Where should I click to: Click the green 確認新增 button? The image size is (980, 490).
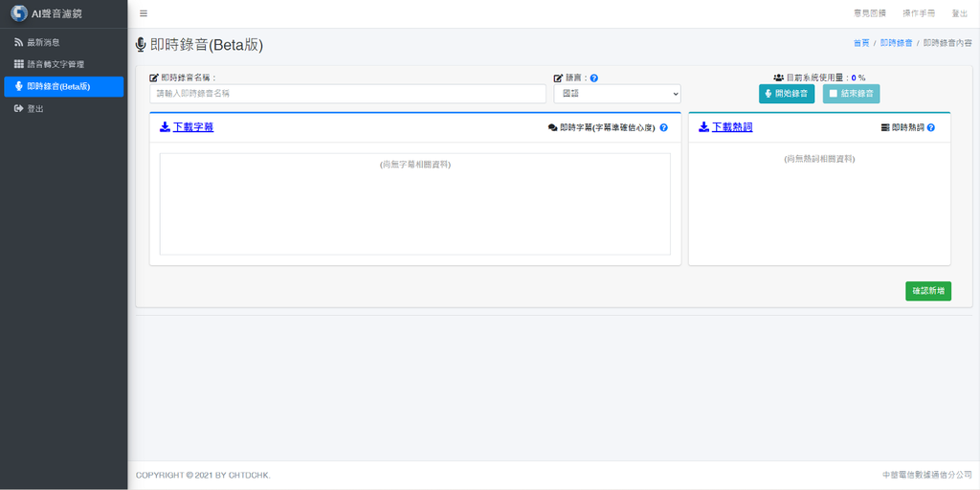pos(928,291)
